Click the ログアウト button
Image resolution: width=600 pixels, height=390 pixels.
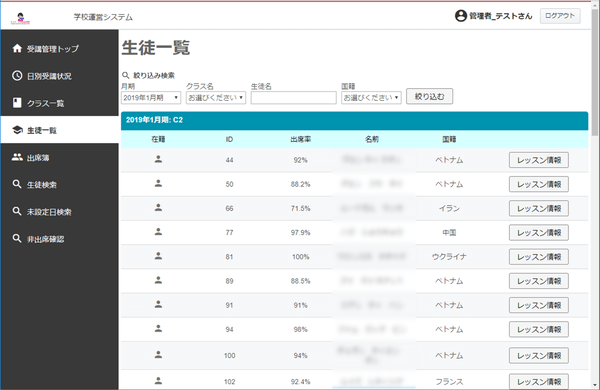coord(560,16)
